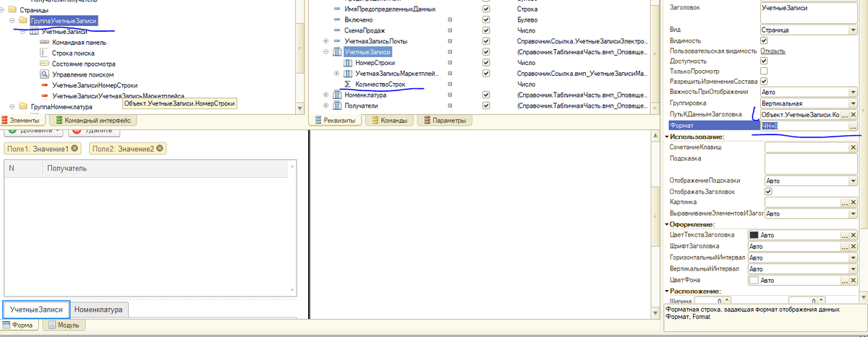
Task: Click the Номенклатура table icon in attributes
Action: (337, 95)
